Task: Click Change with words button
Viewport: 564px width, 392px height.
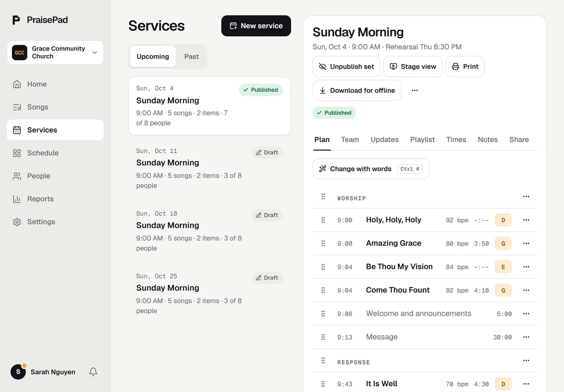Action: (x=371, y=169)
